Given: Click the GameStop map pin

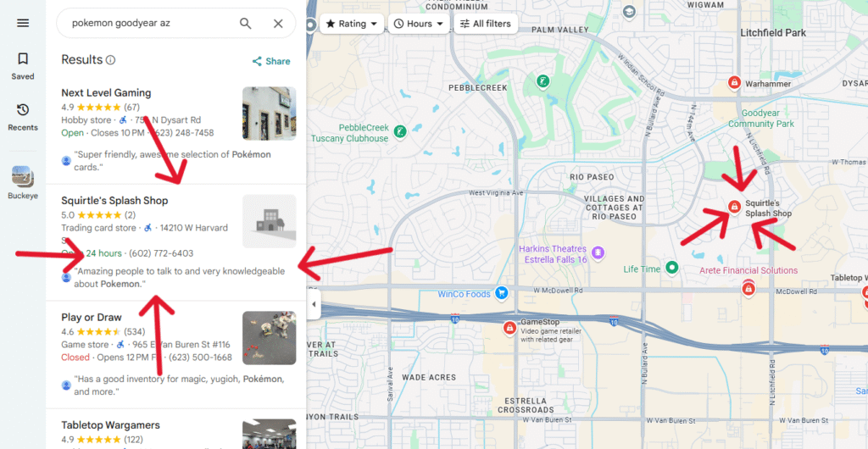Looking at the screenshot, I should (x=509, y=328).
